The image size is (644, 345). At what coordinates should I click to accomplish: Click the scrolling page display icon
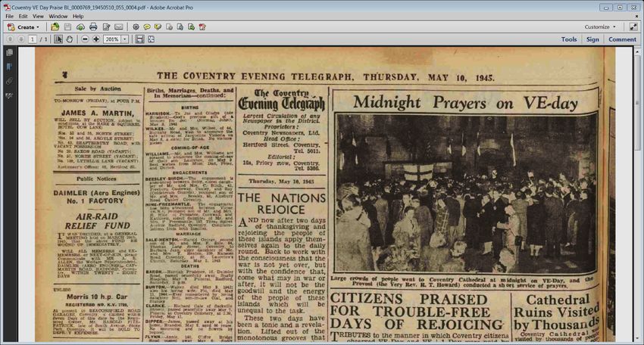click(x=140, y=39)
